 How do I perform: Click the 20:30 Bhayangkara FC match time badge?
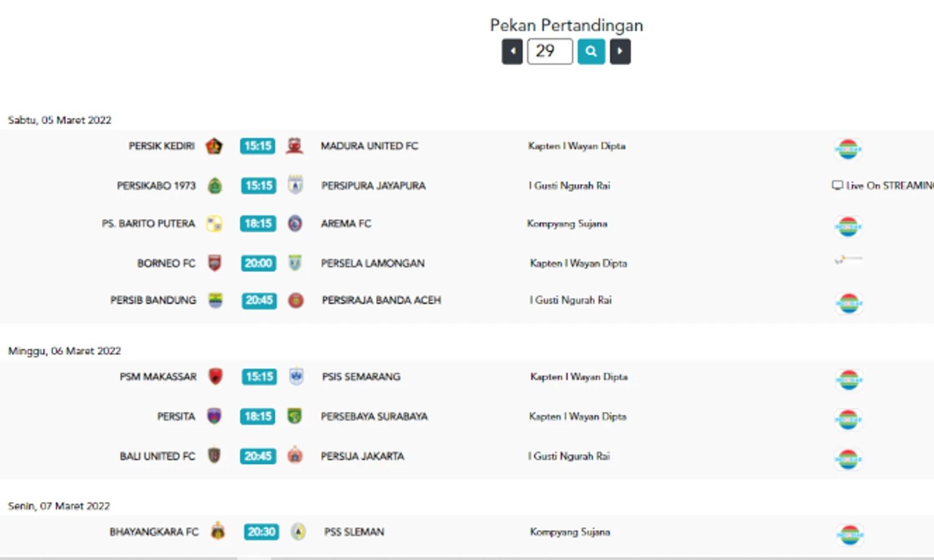[x=261, y=532]
